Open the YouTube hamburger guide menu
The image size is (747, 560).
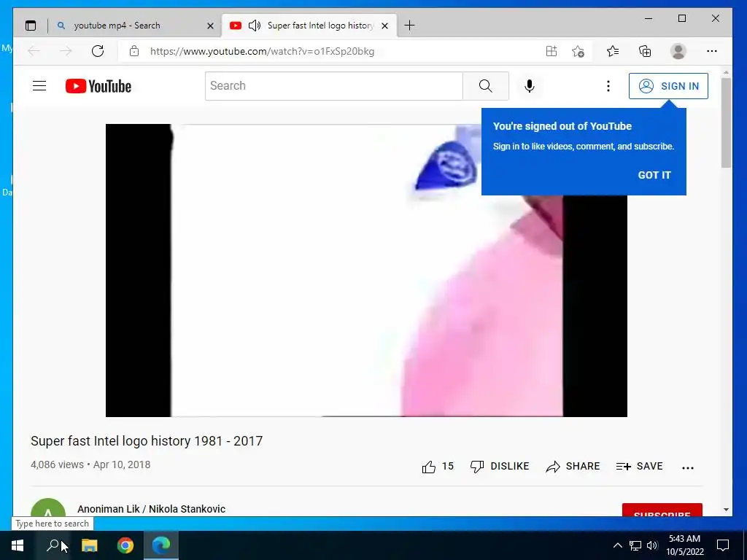coord(39,86)
